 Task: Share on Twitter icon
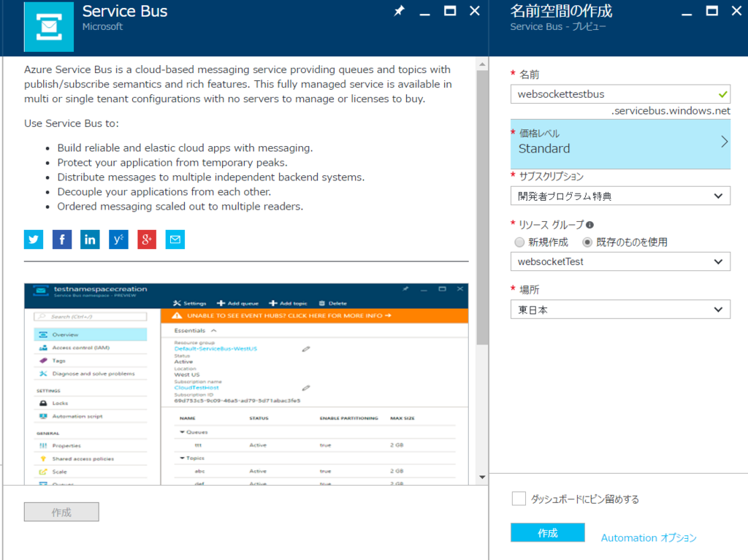click(34, 239)
